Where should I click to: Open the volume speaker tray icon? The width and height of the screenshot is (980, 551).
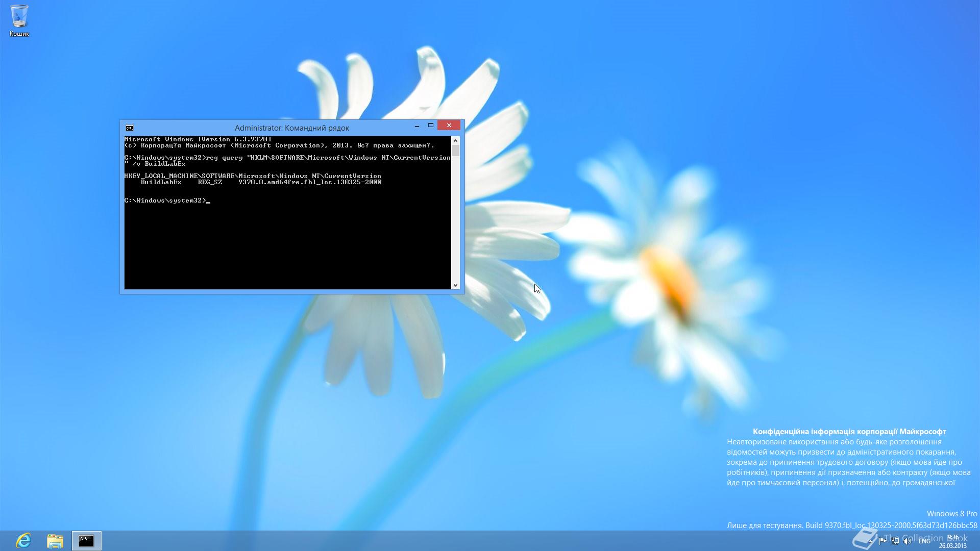tap(908, 541)
